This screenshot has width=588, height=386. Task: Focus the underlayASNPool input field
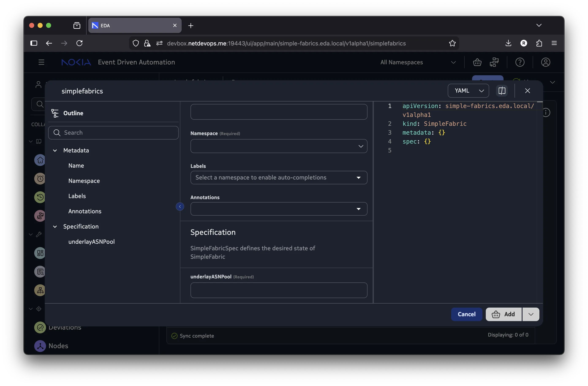pos(279,290)
